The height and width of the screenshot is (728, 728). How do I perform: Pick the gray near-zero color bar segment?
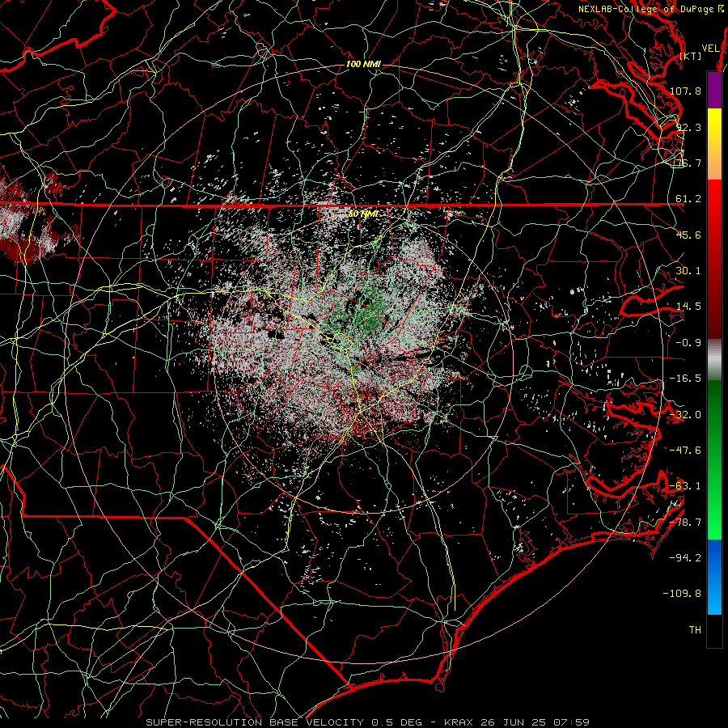(x=714, y=359)
